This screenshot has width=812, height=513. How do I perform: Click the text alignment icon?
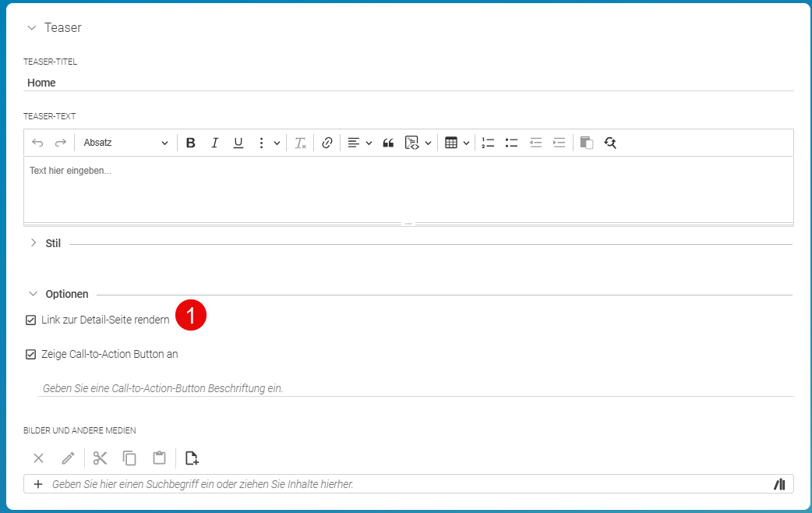pyautogui.click(x=354, y=143)
